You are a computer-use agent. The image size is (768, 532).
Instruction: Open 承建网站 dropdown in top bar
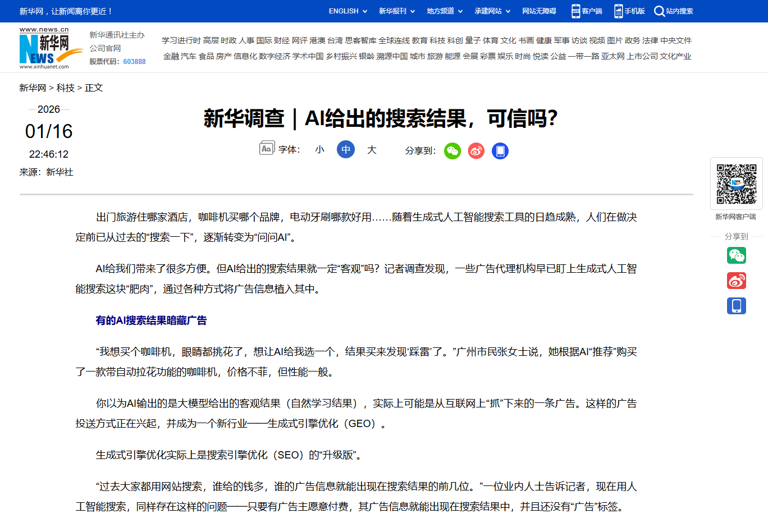(x=492, y=11)
